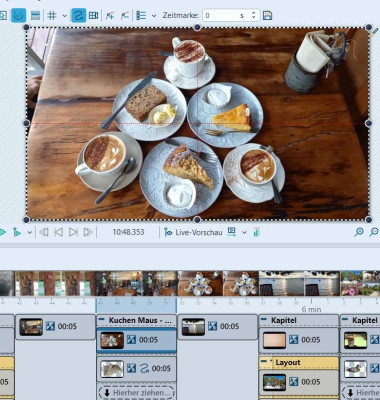Select the garden photo thumbnail under Layout

point(274,382)
